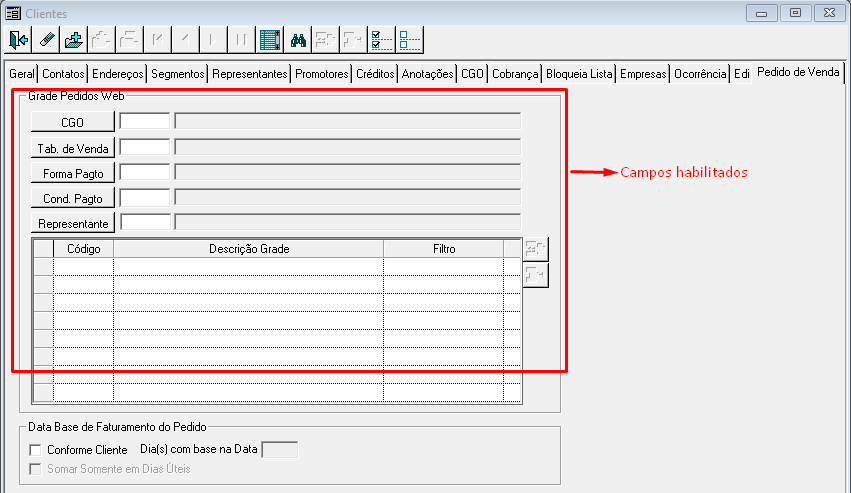Focus the Forma Pagto code field
This screenshot has width=851, height=493.
pyautogui.click(x=144, y=172)
